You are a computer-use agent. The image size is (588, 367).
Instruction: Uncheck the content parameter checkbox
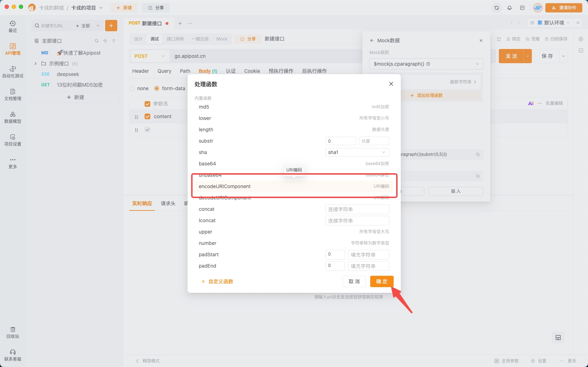(x=147, y=116)
